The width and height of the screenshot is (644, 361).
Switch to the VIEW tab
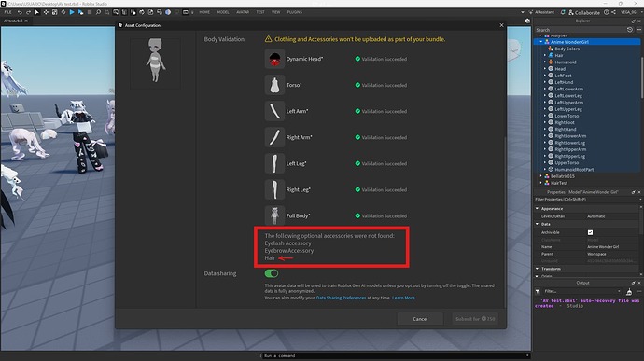point(276,12)
